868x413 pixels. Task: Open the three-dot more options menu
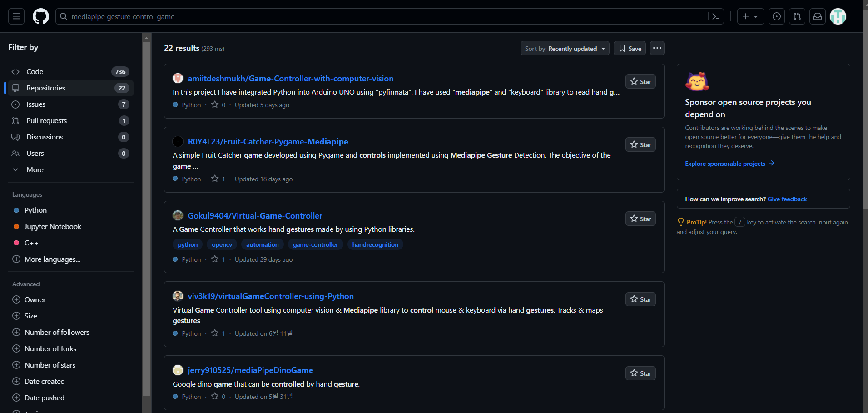(x=657, y=48)
